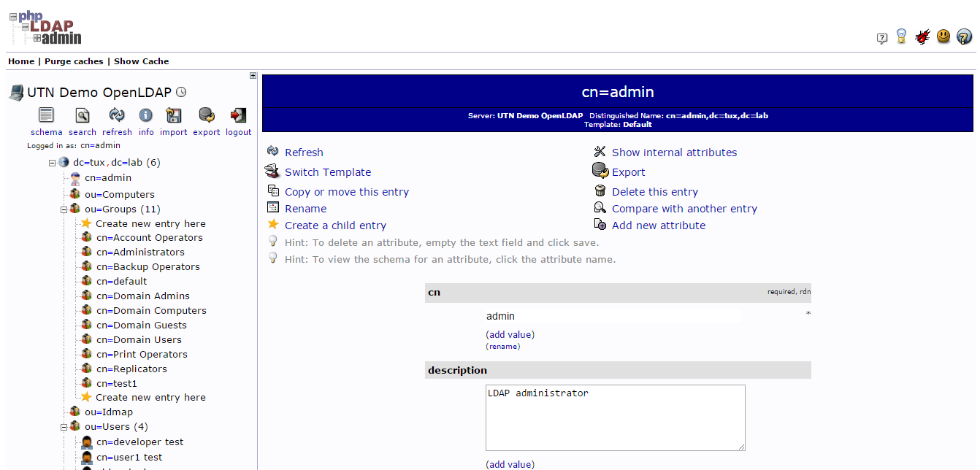
Task: Click the Switch Template icon
Action: coord(272,172)
